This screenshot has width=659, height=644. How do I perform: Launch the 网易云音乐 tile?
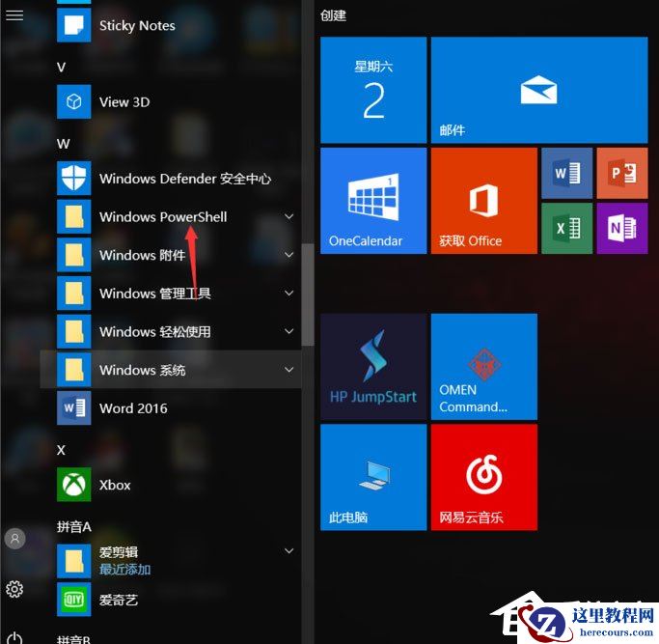pyautogui.click(x=484, y=477)
